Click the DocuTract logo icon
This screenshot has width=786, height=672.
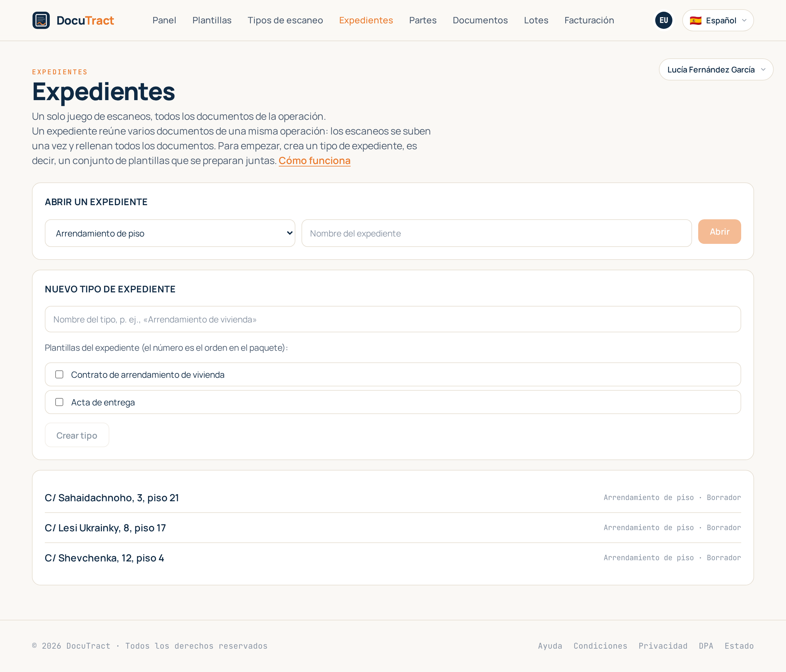[41, 20]
